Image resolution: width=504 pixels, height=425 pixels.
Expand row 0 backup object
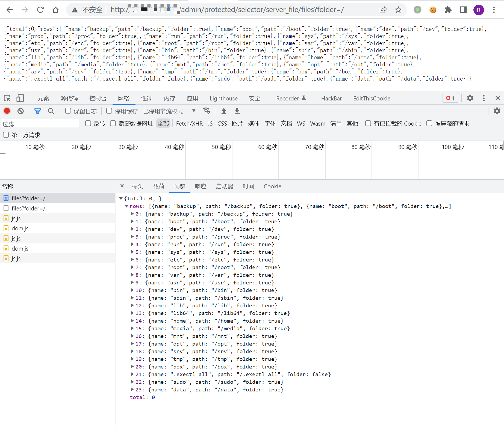click(x=132, y=214)
